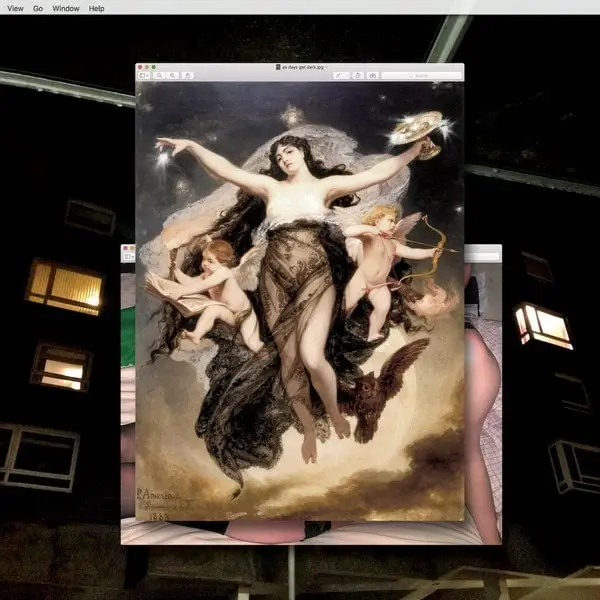The width and height of the screenshot is (600, 600).
Task: Select the highlight pen icon
Action: [x=339, y=76]
